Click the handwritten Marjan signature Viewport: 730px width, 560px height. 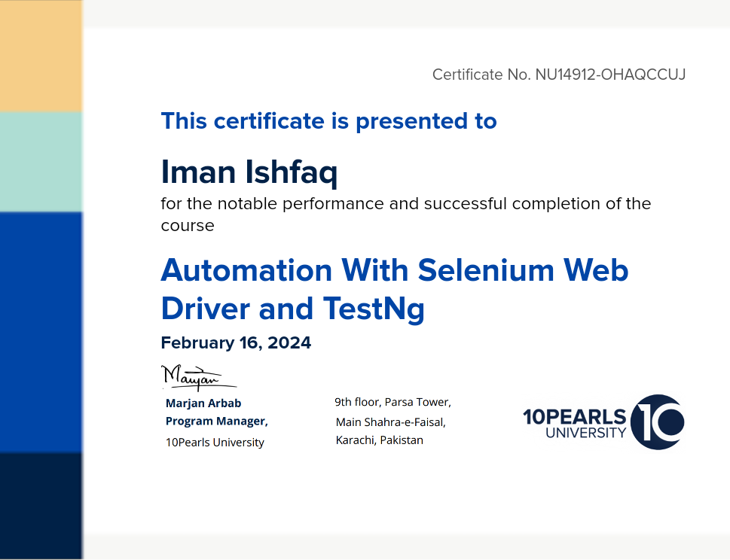click(x=199, y=378)
